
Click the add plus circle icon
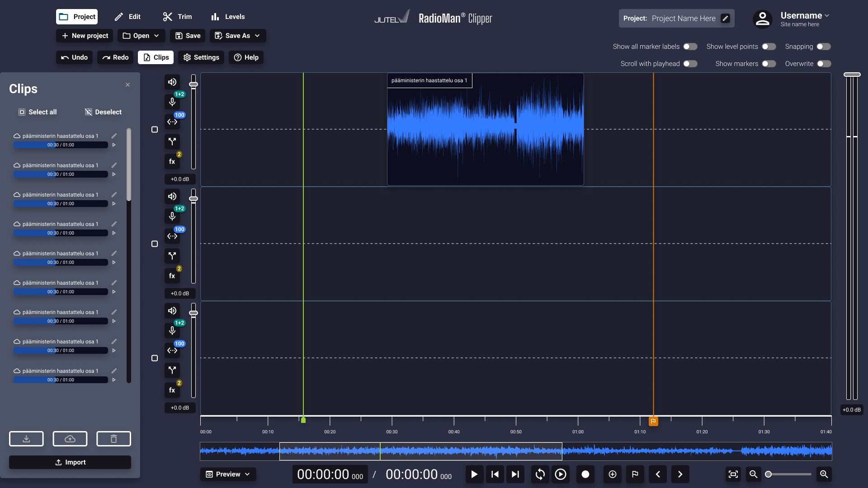(613, 474)
